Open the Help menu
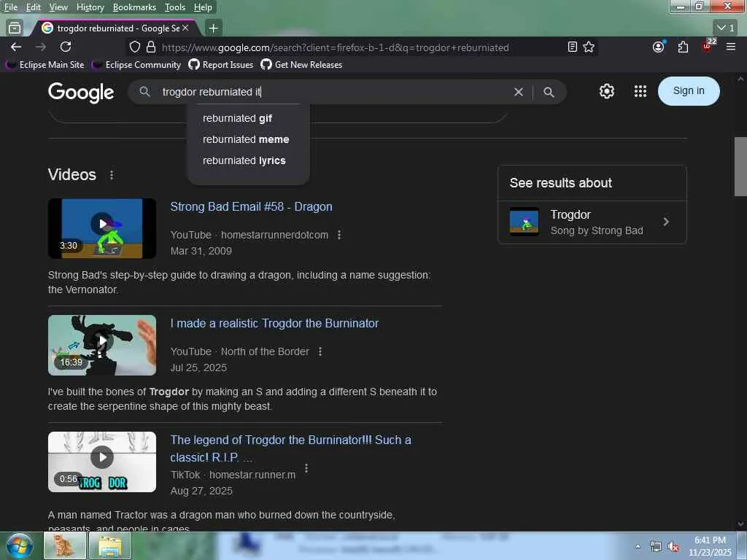The height and width of the screenshot is (560, 747). point(203,7)
